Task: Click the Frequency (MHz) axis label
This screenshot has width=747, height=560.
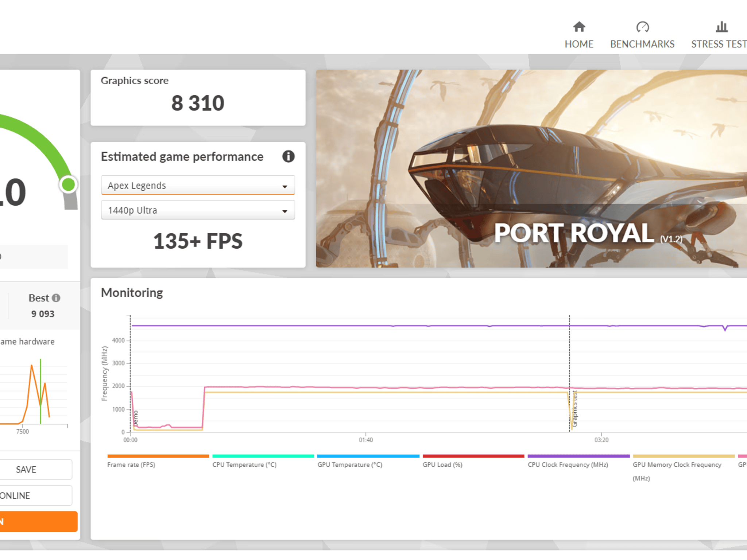Action: click(x=104, y=373)
